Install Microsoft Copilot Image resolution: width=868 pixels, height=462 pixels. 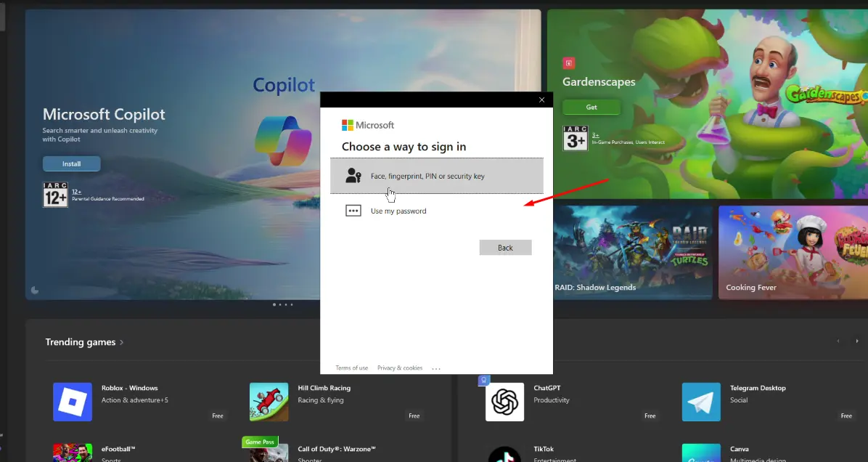(71, 163)
